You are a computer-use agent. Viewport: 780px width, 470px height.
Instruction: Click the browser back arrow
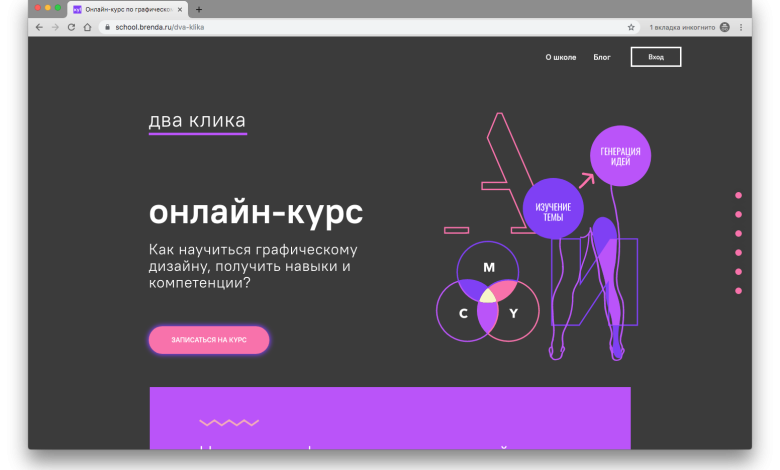click(39, 27)
